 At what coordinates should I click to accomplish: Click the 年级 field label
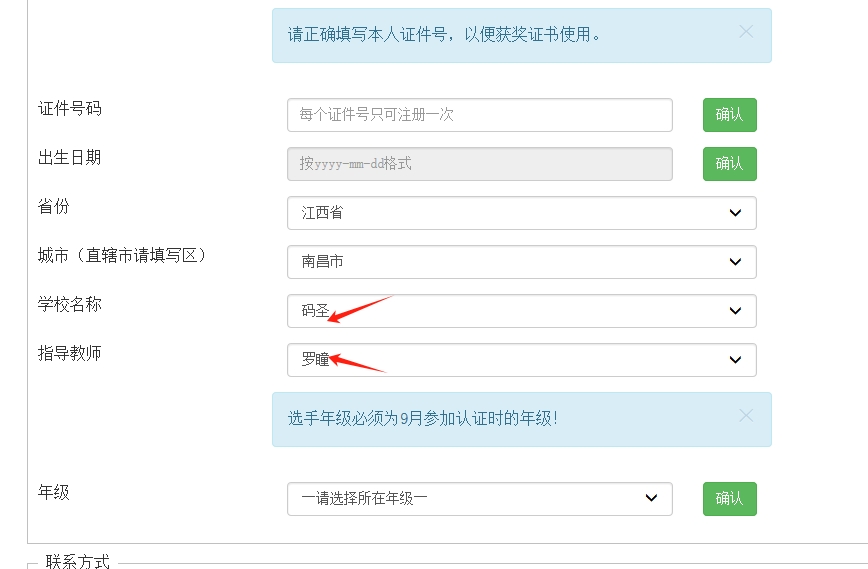(x=54, y=492)
